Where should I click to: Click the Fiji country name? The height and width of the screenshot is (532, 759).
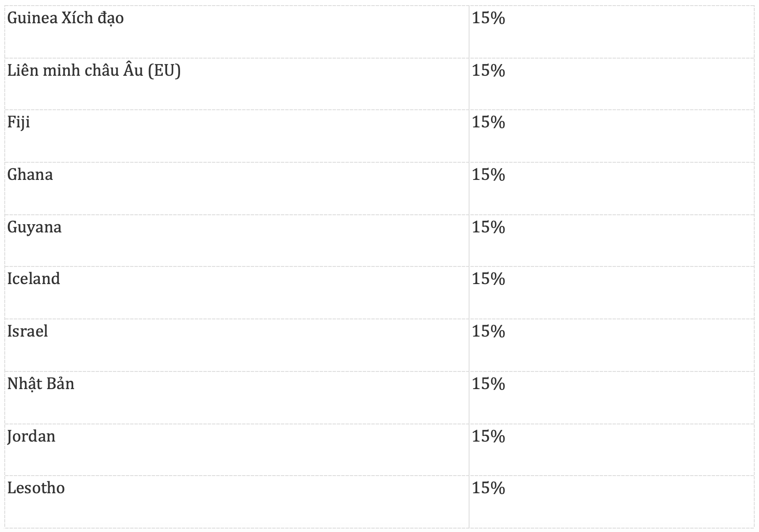tap(19, 122)
